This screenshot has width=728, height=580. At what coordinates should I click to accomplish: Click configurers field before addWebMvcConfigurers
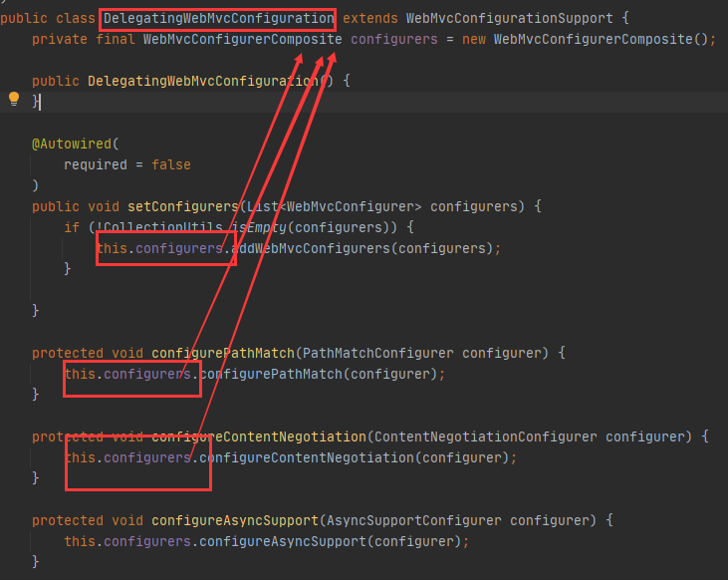pos(178,248)
